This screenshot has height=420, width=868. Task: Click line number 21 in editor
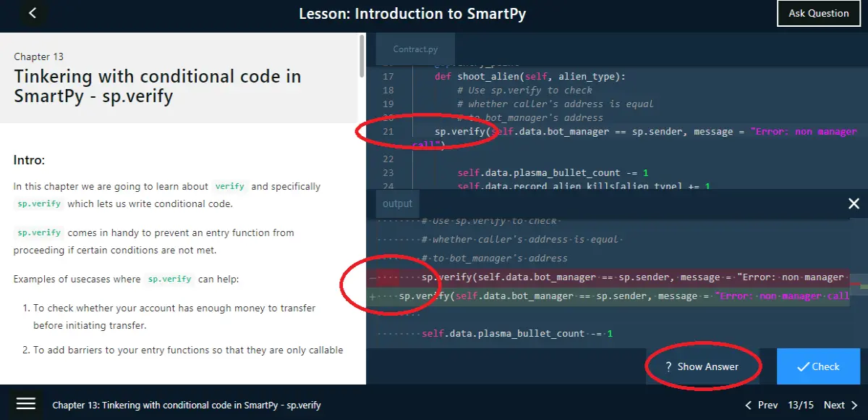tap(388, 131)
